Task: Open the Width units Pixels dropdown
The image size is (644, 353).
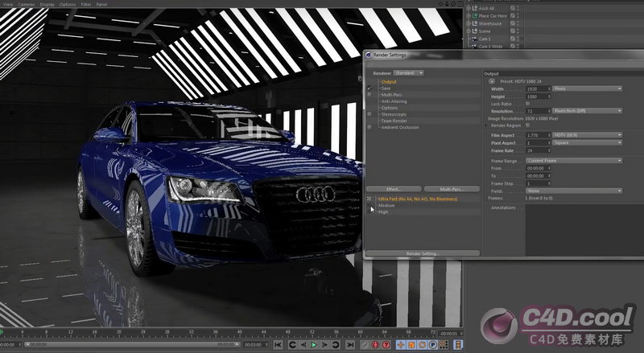Action: (x=588, y=88)
